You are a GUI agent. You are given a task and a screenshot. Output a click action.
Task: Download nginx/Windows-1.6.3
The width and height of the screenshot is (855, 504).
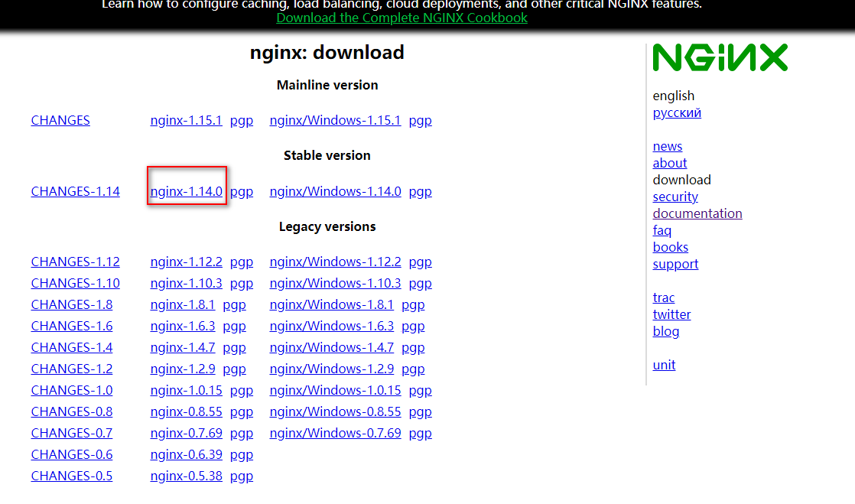point(332,326)
